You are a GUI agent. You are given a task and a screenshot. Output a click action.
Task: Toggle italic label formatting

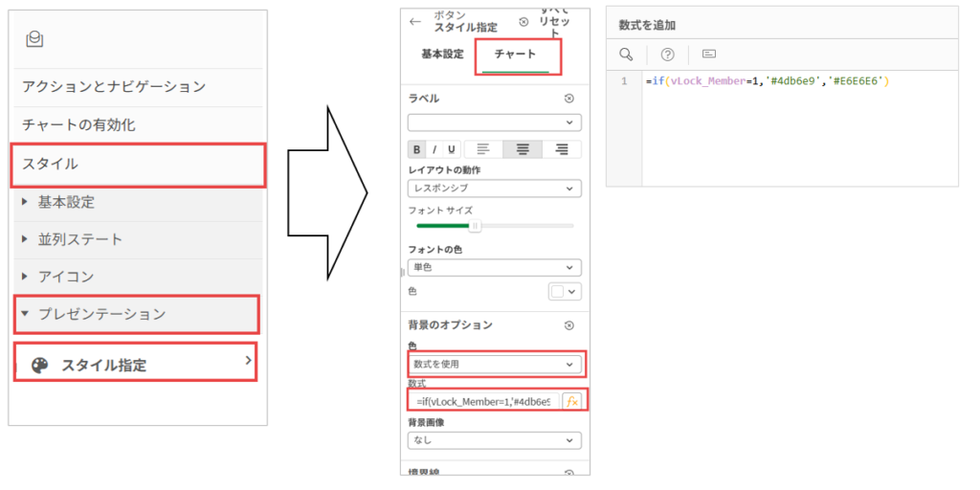(434, 149)
